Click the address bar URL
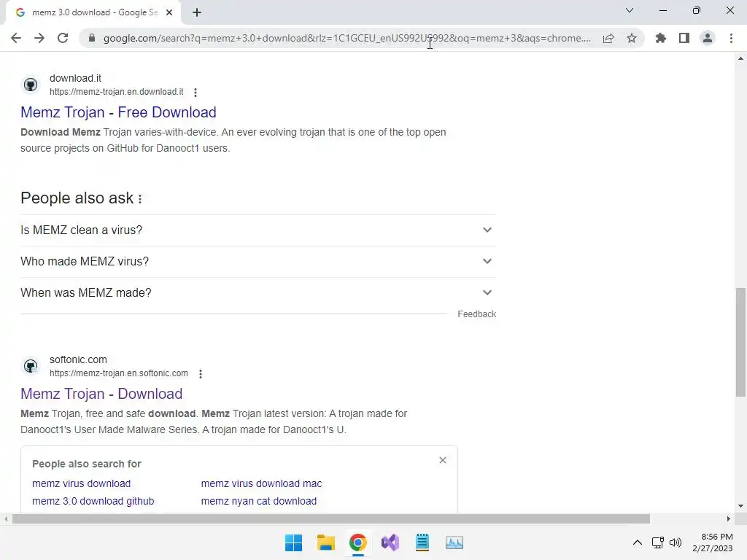 (x=347, y=38)
